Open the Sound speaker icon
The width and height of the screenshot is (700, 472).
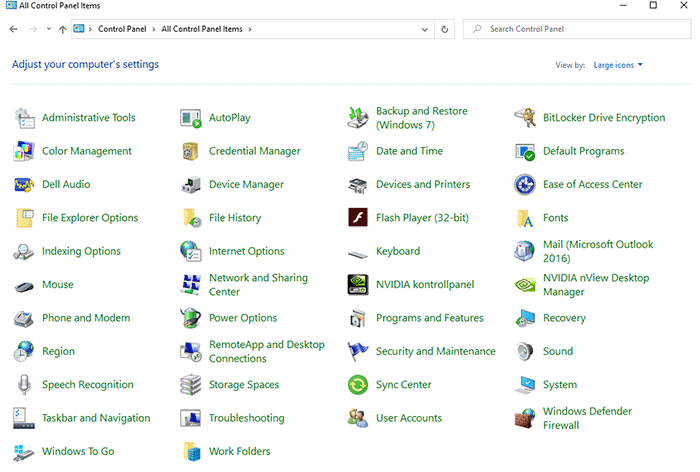click(x=525, y=351)
